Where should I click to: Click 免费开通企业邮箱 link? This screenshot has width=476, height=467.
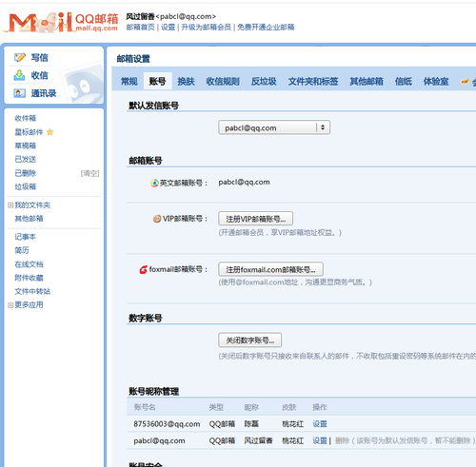tap(266, 28)
